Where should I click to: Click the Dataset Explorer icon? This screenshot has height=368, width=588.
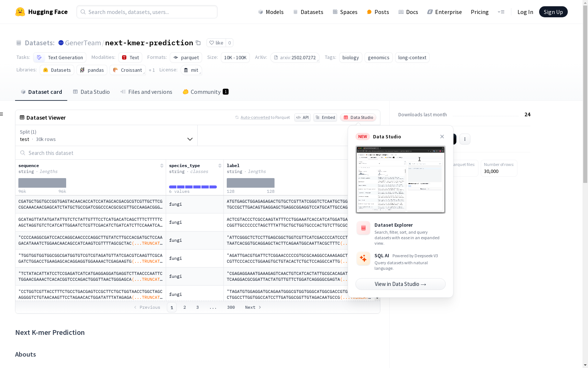pos(363,228)
